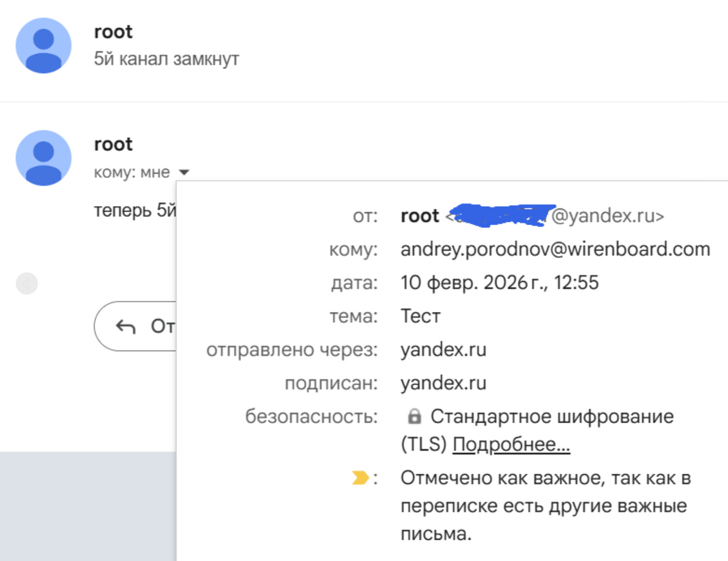Click the date 10 февр. 2026 г., 12:55
The width and height of the screenshot is (728, 561).
coord(499,283)
